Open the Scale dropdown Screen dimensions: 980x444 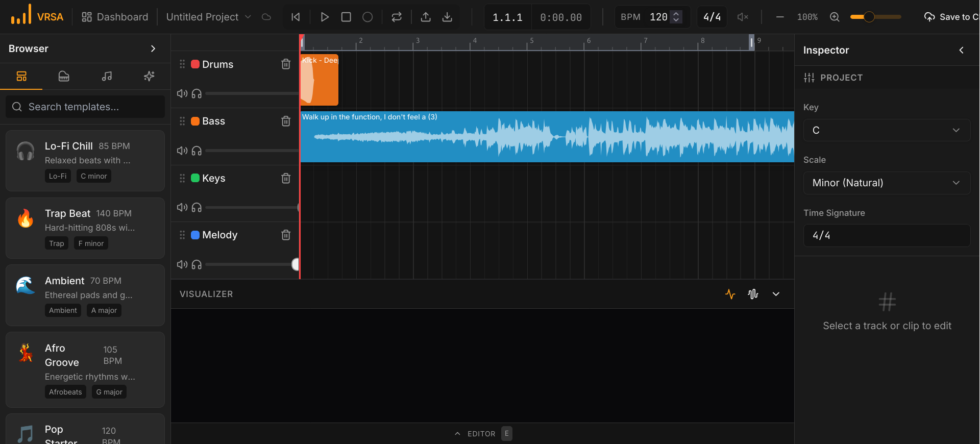tap(887, 183)
